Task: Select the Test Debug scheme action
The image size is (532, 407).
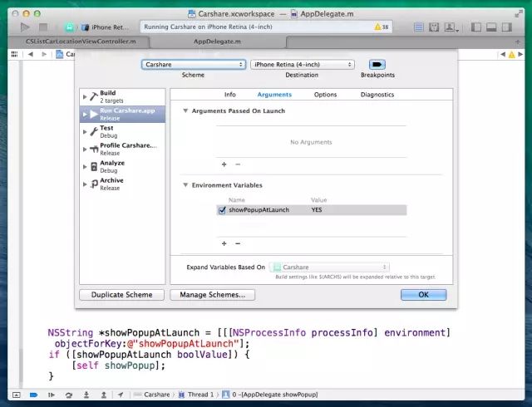Action: pyautogui.click(x=122, y=131)
